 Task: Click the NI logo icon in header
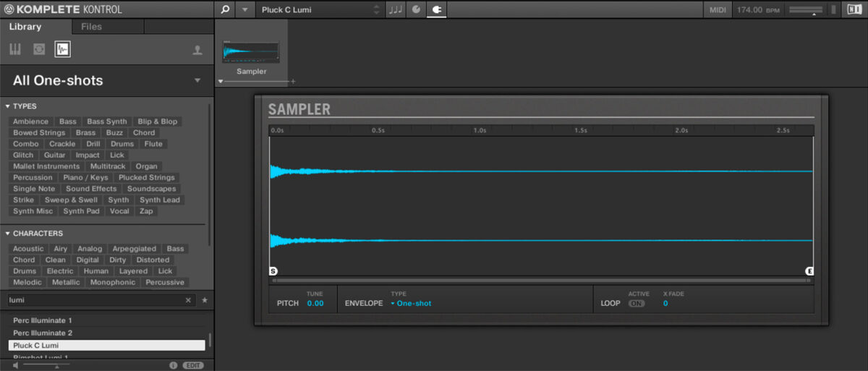coord(853,10)
